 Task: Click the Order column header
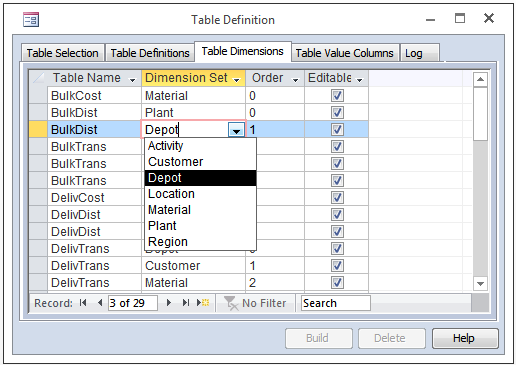tap(275, 78)
